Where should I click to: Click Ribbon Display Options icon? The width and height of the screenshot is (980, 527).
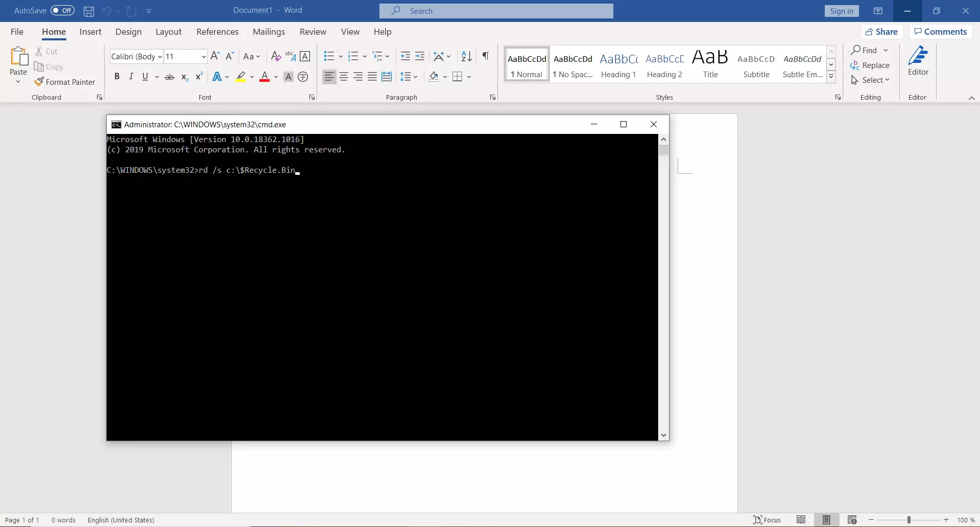878,11
